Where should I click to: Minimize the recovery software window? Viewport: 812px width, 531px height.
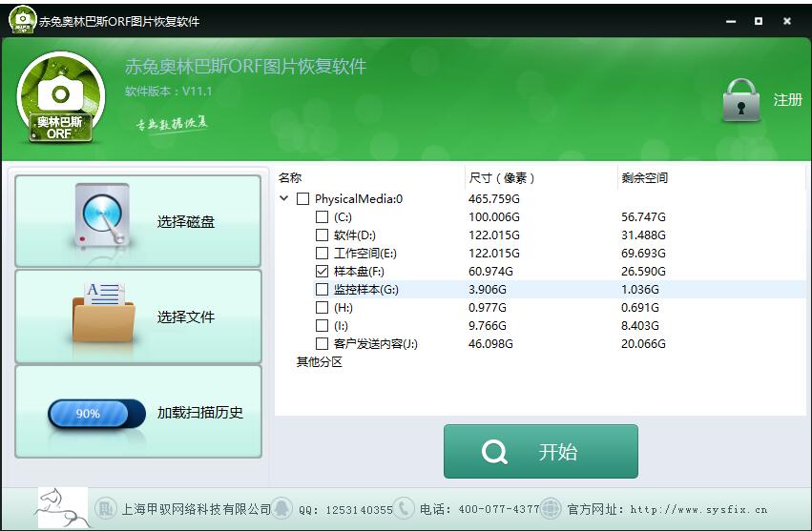(x=731, y=21)
